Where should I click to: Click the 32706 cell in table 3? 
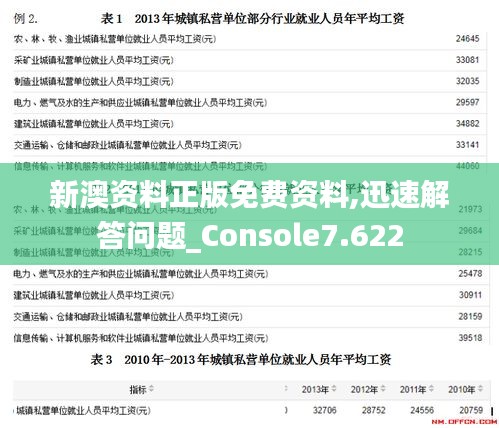click(324, 410)
